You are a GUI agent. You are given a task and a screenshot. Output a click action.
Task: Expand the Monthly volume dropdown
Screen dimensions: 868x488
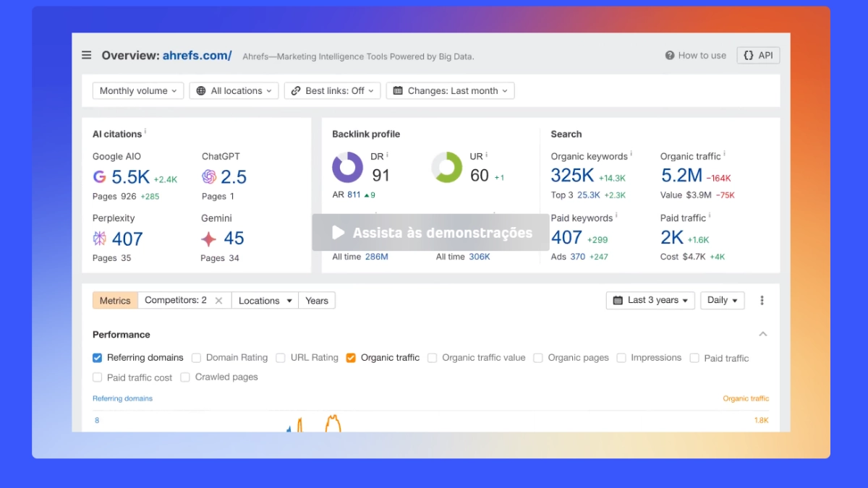click(x=137, y=90)
